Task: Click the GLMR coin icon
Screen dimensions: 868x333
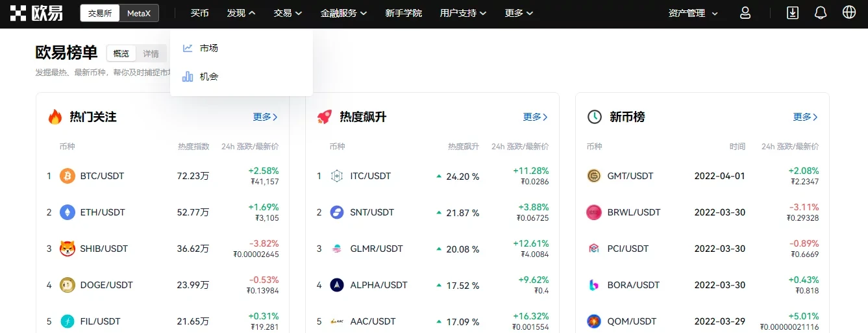Action: pos(337,249)
